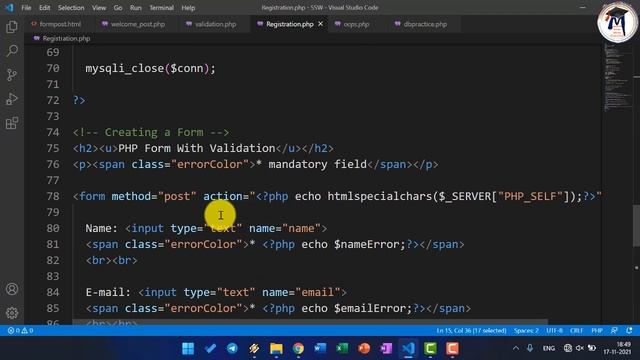Open the Explorer view in activity bar
Viewport: 640px width, 360px height.
coord(12,27)
